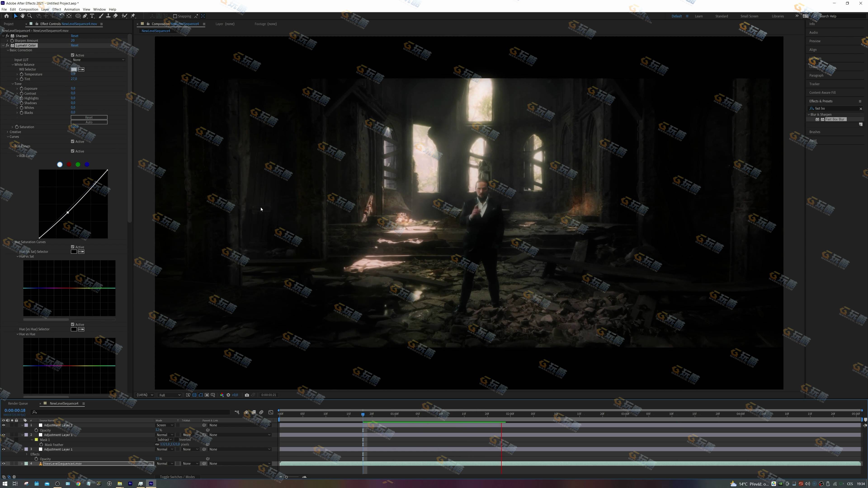Open grid and guide options icon
Viewport: 868px width, 488px height.
tap(213, 395)
